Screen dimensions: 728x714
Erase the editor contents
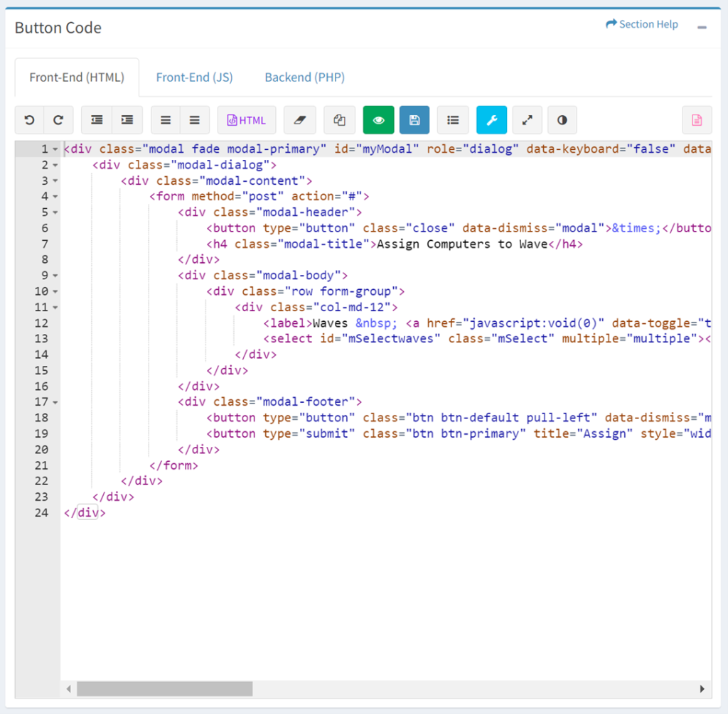(x=299, y=119)
